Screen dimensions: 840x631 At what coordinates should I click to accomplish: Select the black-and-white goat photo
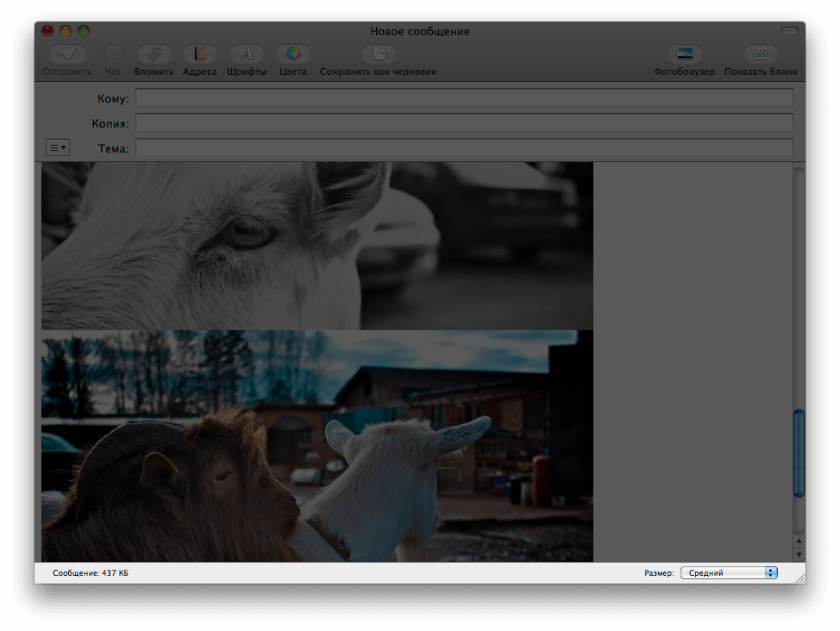point(317,246)
